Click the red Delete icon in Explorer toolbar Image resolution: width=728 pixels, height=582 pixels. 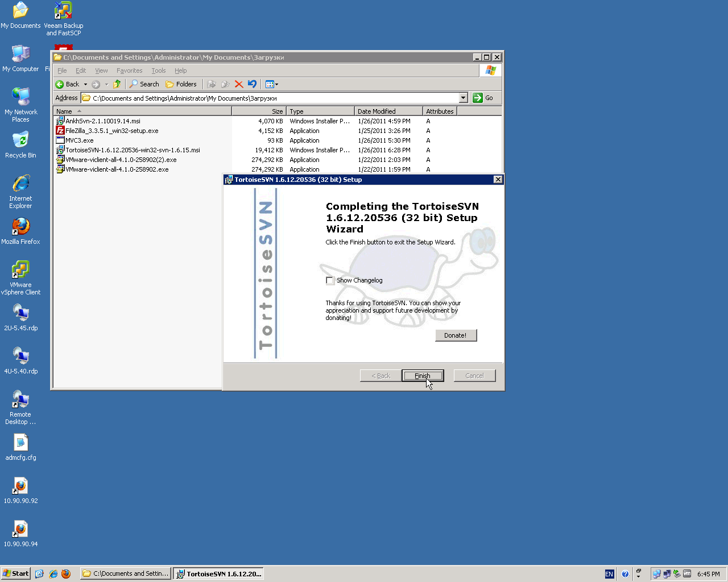pyautogui.click(x=239, y=84)
